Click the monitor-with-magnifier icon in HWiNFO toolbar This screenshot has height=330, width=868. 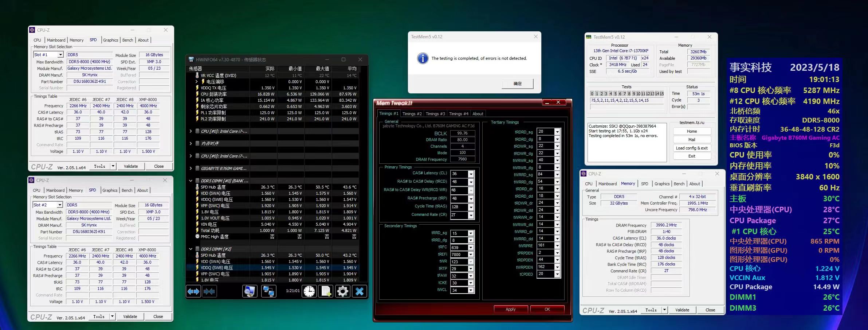tap(250, 291)
